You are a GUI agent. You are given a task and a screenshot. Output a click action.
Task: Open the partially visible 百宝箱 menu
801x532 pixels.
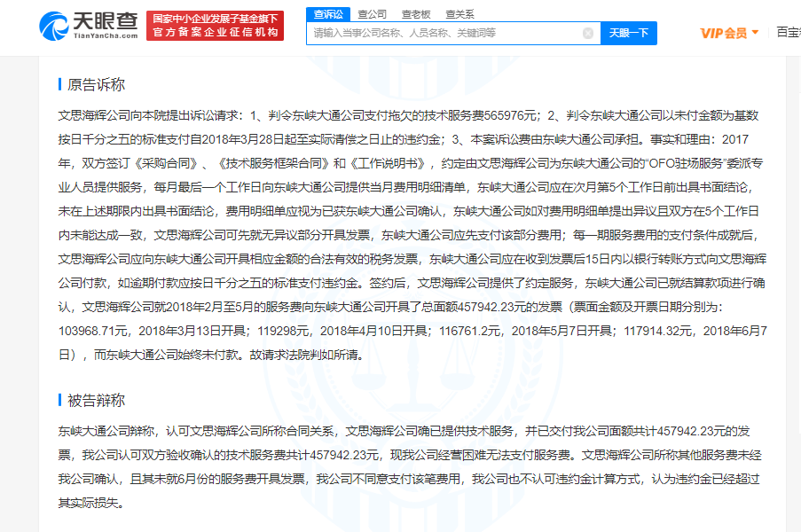[789, 32]
